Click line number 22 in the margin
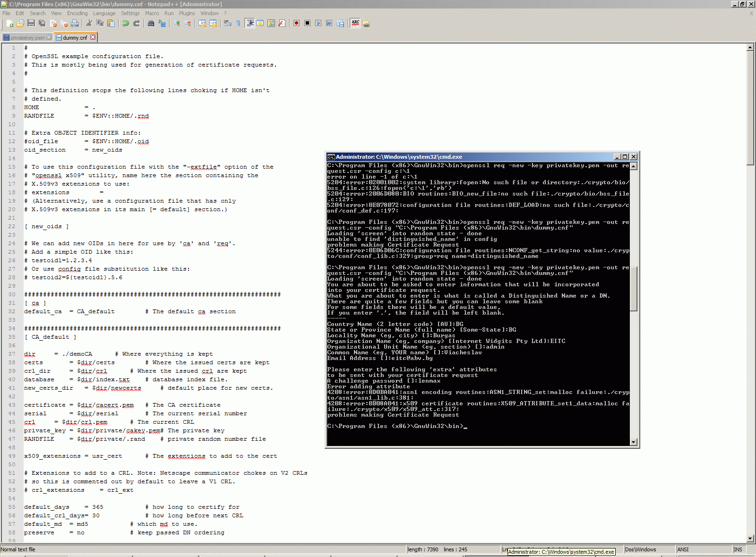 (x=12, y=226)
